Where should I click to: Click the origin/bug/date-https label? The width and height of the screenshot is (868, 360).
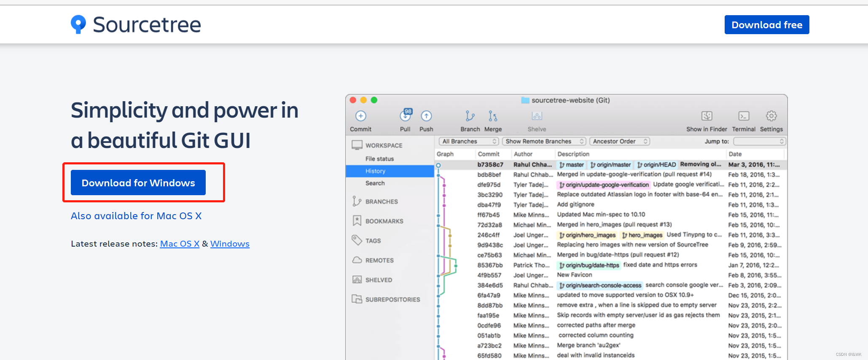click(589, 265)
